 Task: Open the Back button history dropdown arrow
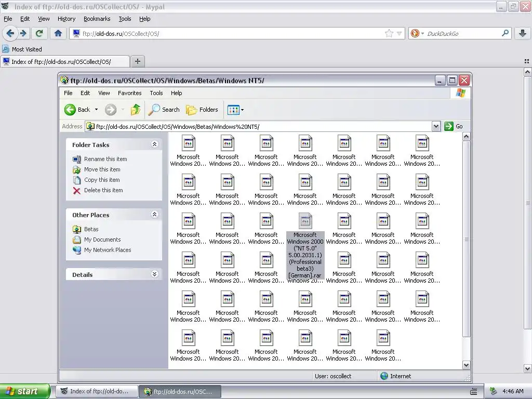(96, 110)
